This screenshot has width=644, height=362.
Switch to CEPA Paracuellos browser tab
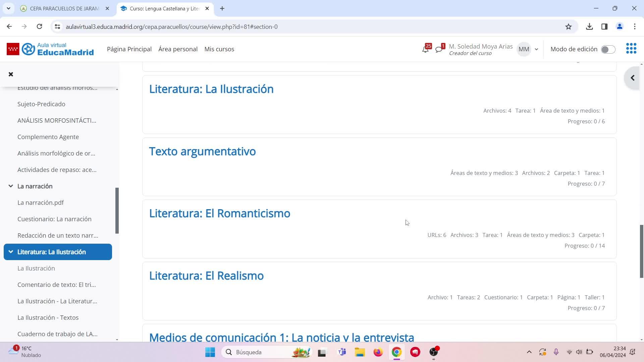pyautogui.click(x=64, y=8)
